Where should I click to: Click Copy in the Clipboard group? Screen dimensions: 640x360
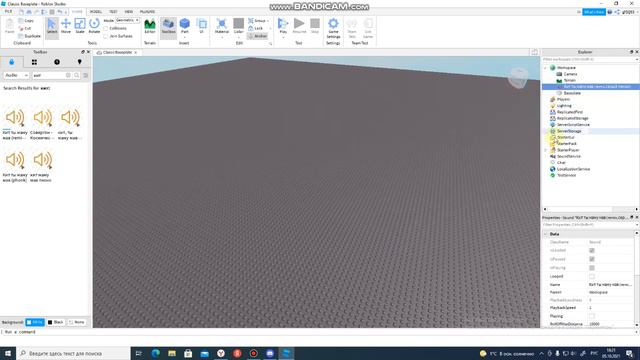26,20
